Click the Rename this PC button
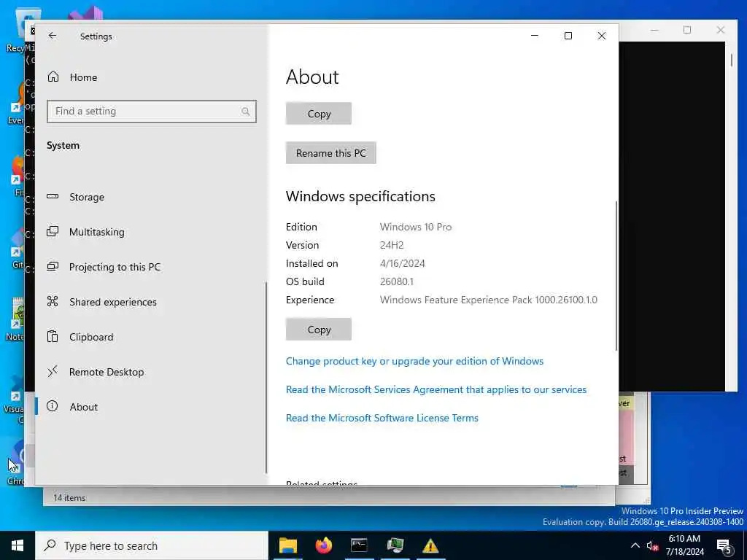The width and height of the screenshot is (747, 560). 331,153
